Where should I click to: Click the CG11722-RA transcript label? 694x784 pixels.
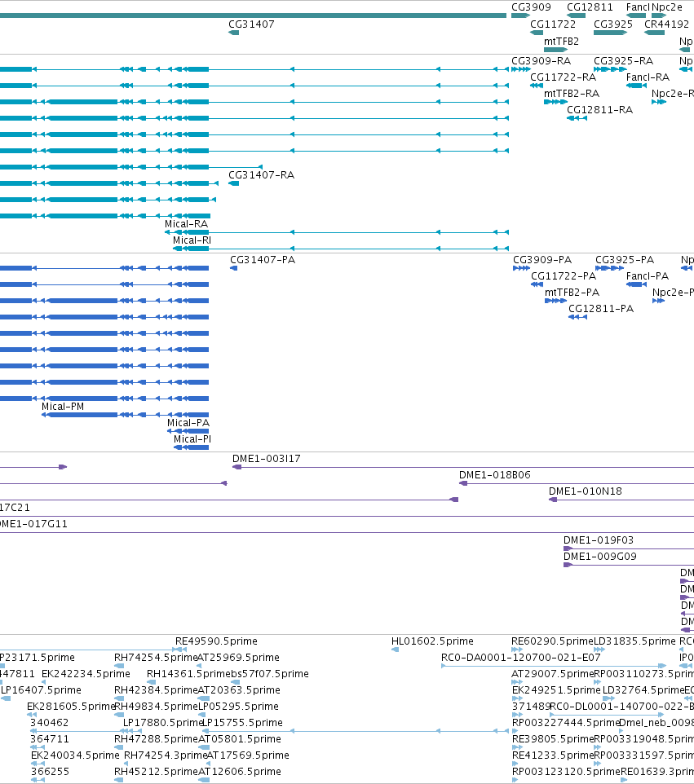click(563, 77)
